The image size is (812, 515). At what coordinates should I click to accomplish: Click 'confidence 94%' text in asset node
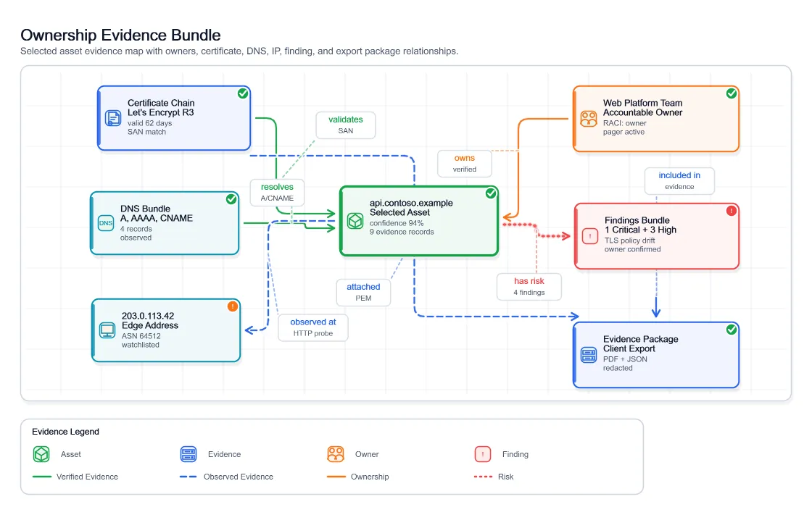tap(397, 223)
